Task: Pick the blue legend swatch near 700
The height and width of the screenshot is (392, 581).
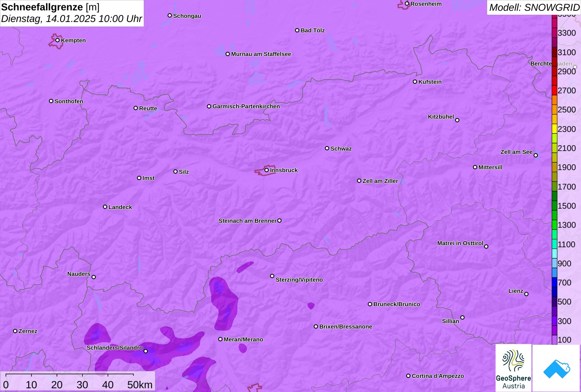Action: point(554,282)
